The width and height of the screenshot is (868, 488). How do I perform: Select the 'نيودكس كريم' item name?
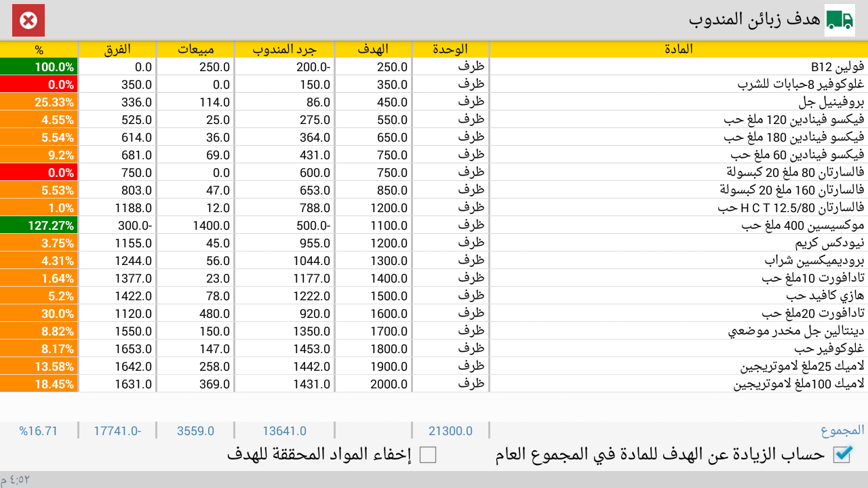click(x=830, y=243)
